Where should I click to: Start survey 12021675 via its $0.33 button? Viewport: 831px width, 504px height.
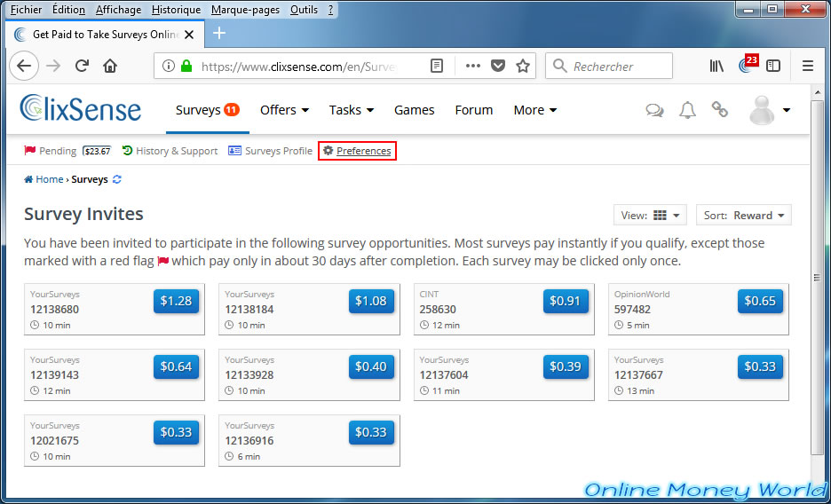click(x=176, y=432)
